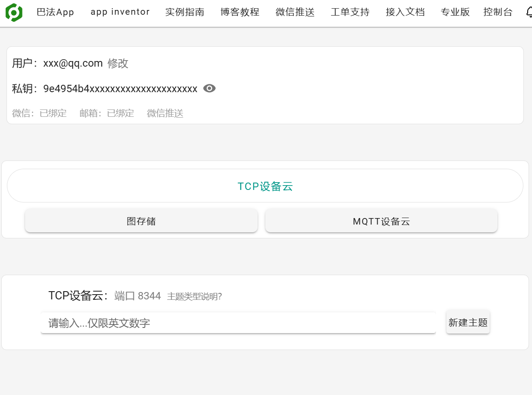Select the TCP设备云 tab
Image resolution: width=532 pixels, height=395 pixels.
pos(265,186)
